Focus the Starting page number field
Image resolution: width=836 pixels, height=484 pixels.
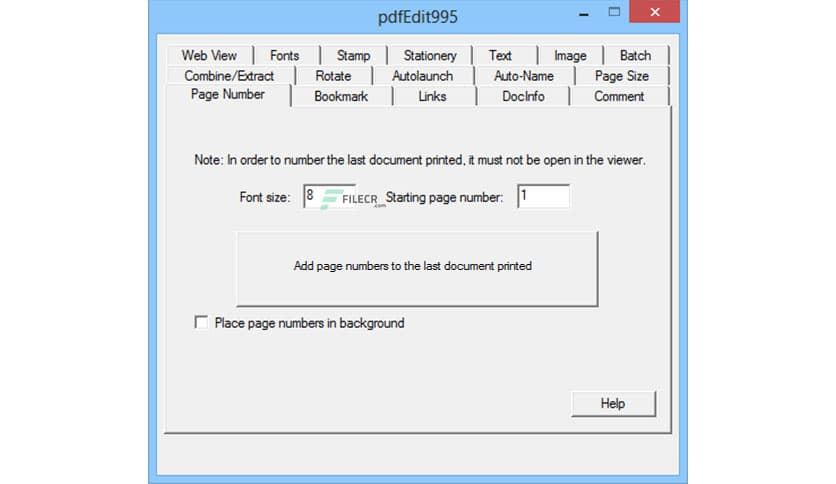tap(543, 197)
